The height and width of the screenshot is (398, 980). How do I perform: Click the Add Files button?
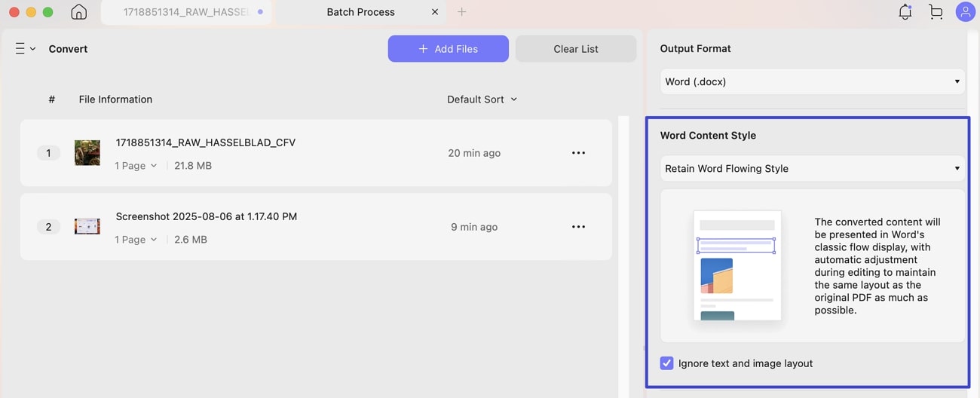(x=449, y=49)
